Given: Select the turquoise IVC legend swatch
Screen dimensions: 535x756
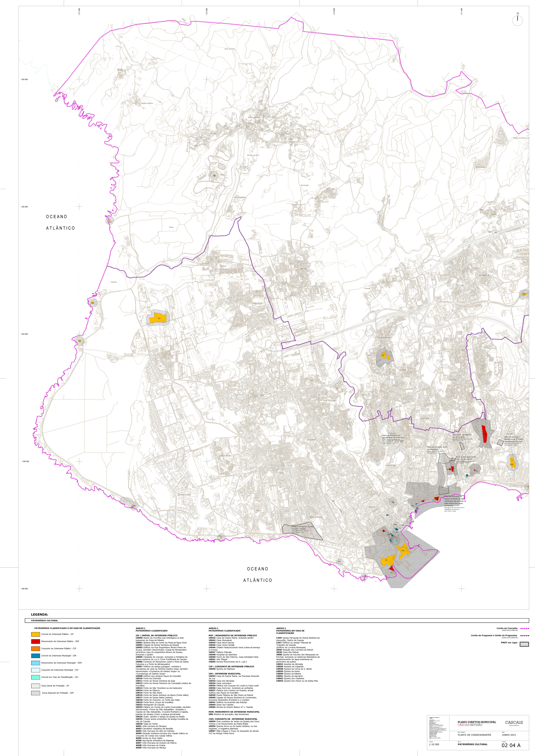Looking at the screenshot, I should (x=36, y=677).
